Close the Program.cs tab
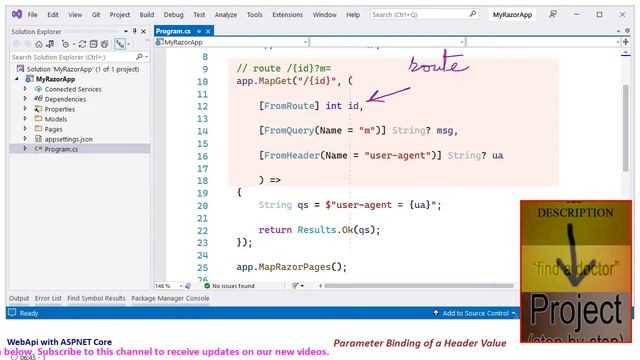The width and height of the screenshot is (640, 360). pos(208,31)
